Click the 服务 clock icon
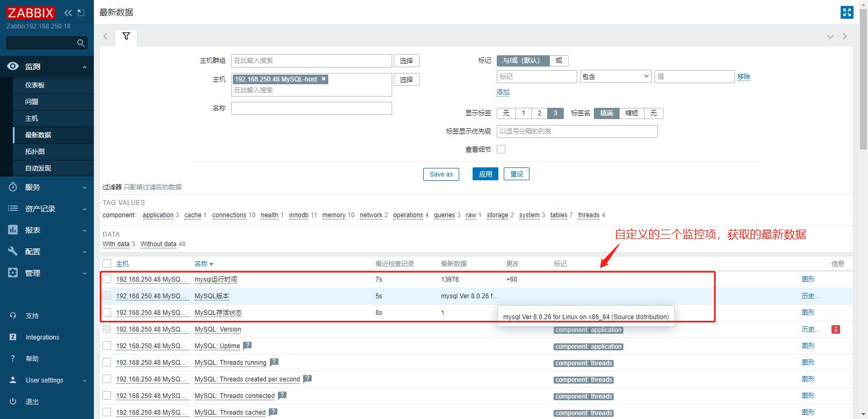Image resolution: width=868 pixels, height=419 pixels. [x=13, y=187]
